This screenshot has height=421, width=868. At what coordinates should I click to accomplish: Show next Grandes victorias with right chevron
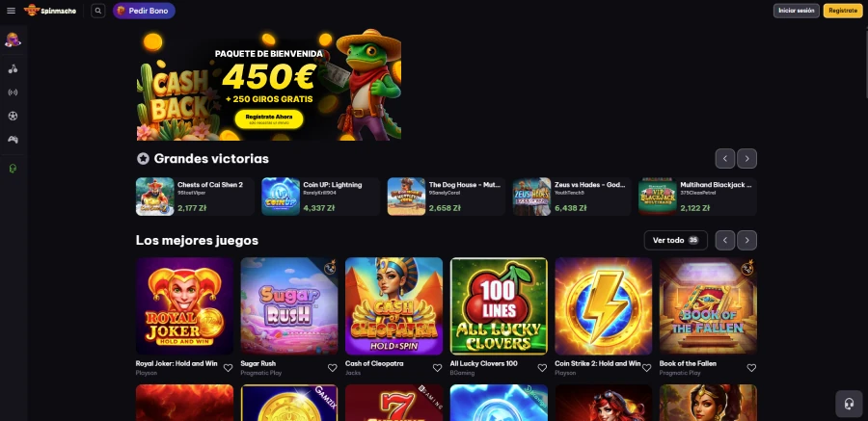click(746, 159)
